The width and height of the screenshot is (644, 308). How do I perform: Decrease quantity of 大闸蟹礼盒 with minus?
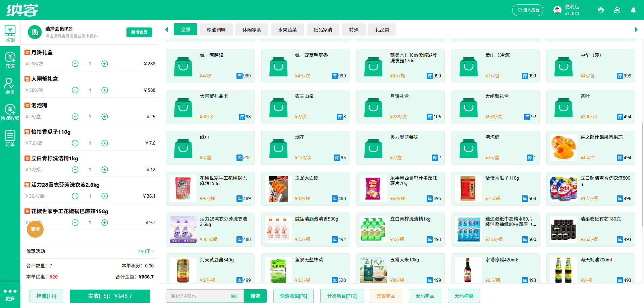click(75, 90)
